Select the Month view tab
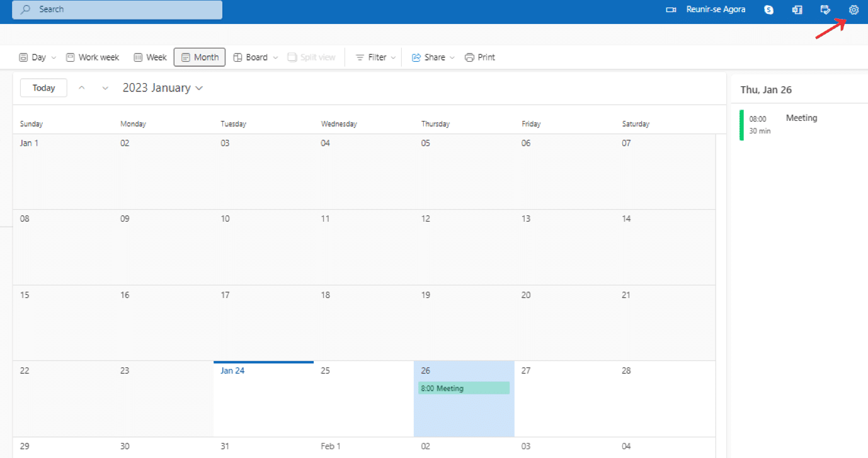868x458 pixels. pos(199,57)
